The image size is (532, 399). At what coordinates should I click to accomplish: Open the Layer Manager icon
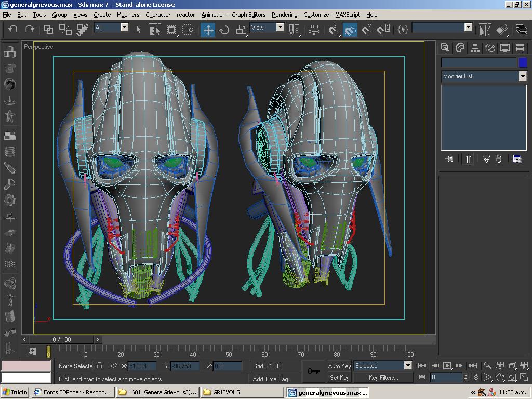click(x=521, y=30)
